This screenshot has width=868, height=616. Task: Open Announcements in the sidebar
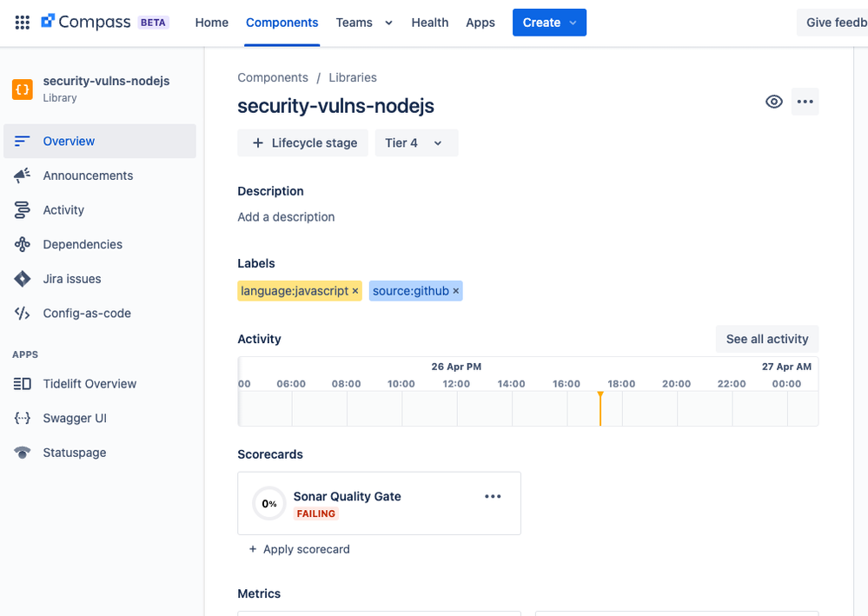point(100,176)
